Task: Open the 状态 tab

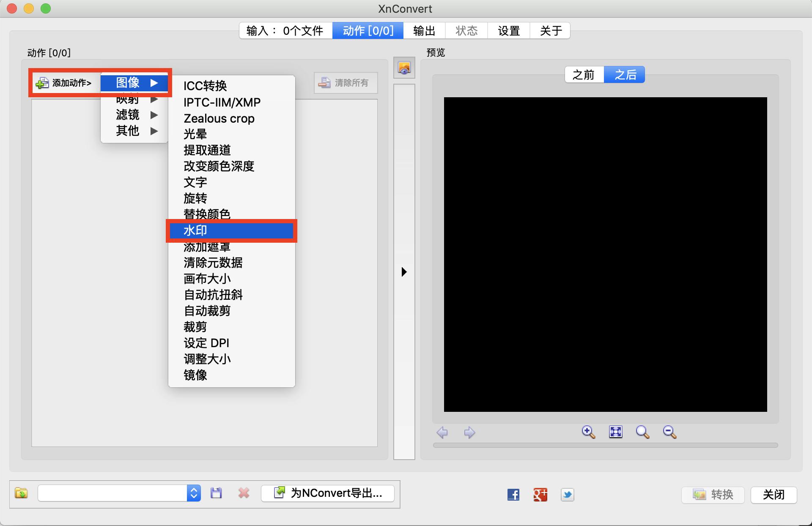Action: (x=466, y=31)
